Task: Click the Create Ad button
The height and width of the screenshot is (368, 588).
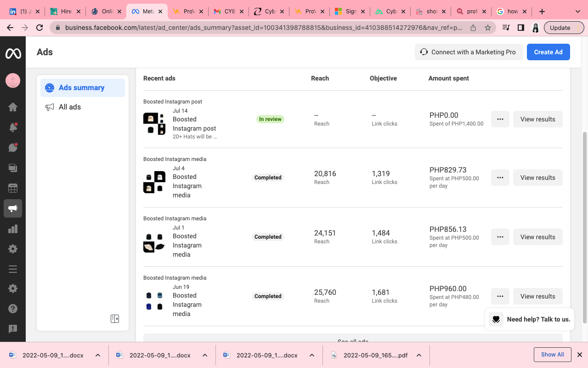Action: 548,52
